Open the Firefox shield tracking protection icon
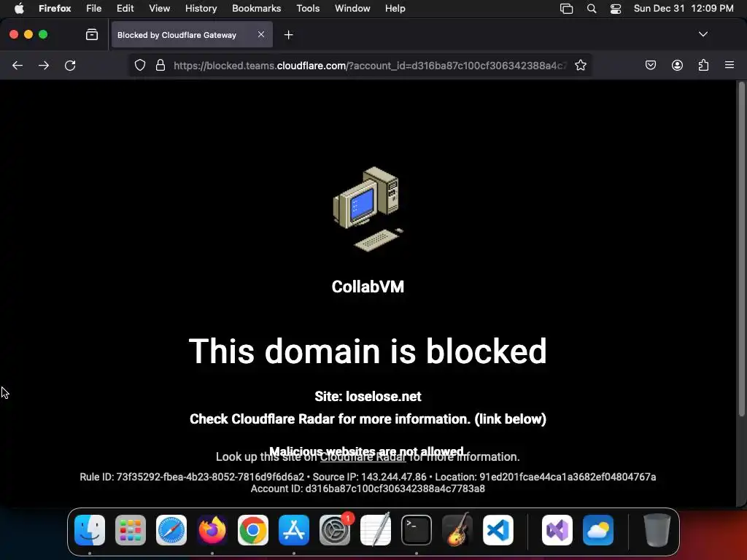Screen dimensions: 747x560 coord(139,65)
